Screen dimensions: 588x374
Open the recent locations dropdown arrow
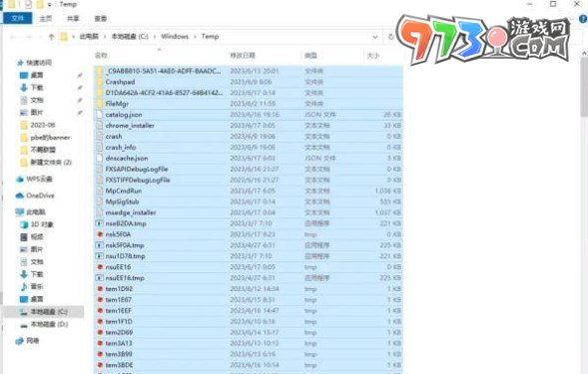pos(40,37)
